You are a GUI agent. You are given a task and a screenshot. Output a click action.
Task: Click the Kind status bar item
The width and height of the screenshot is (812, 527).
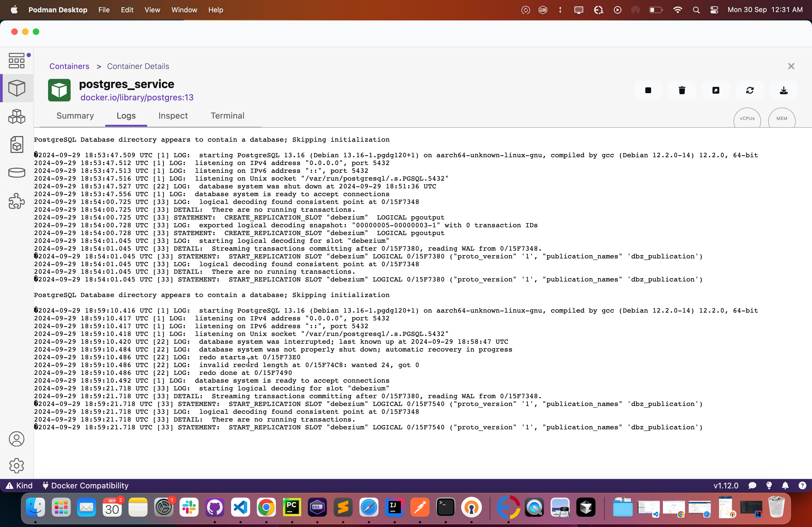(19, 485)
